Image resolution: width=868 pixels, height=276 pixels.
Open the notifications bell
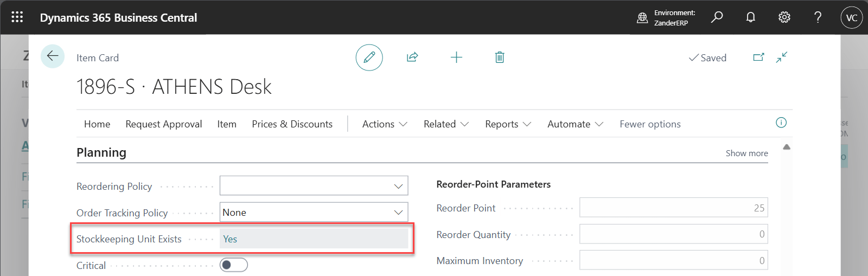751,17
